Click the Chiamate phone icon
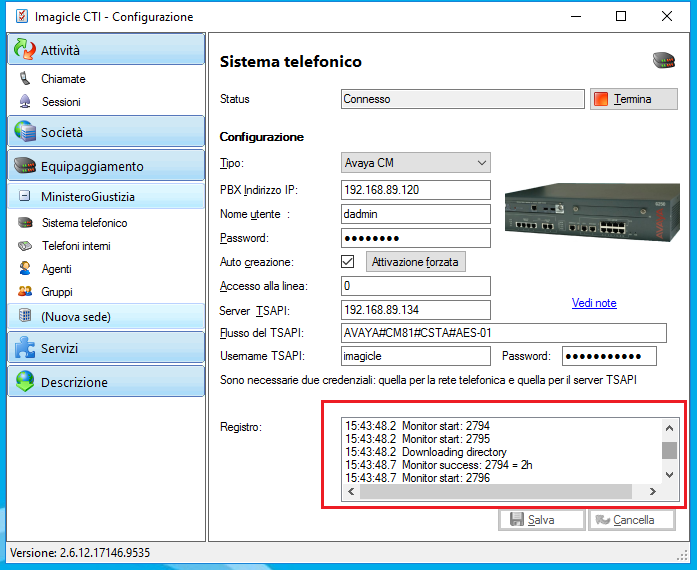Screen dimensions: 697x570 [24, 79]
